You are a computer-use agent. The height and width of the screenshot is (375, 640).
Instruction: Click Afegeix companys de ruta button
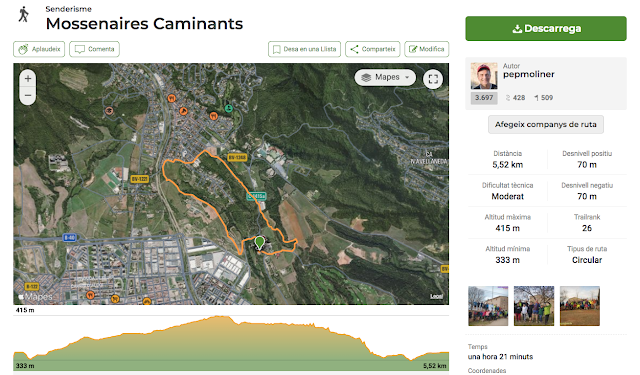(x=546, y=124)
